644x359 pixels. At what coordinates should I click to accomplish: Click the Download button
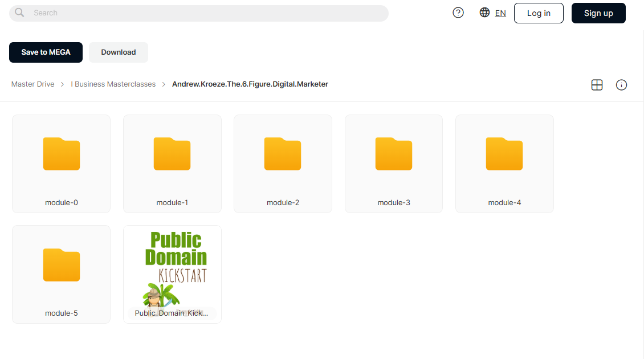click(119, 52)
